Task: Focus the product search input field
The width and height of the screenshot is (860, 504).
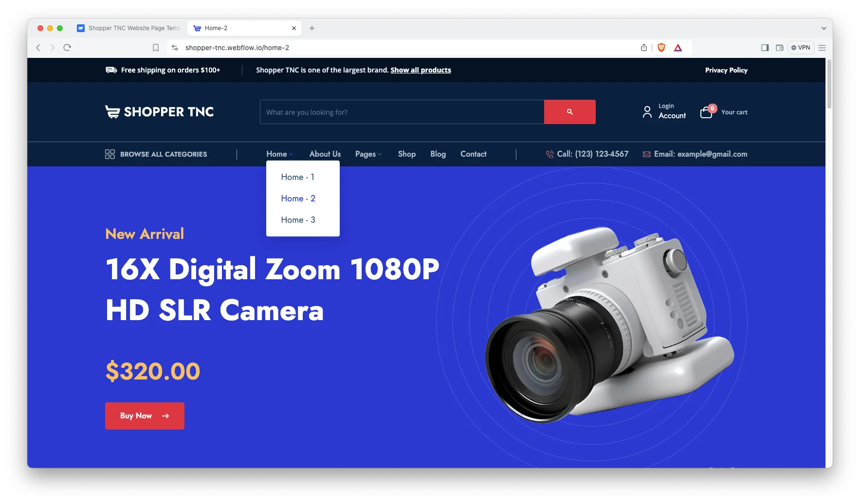Action: pos(402,112)
